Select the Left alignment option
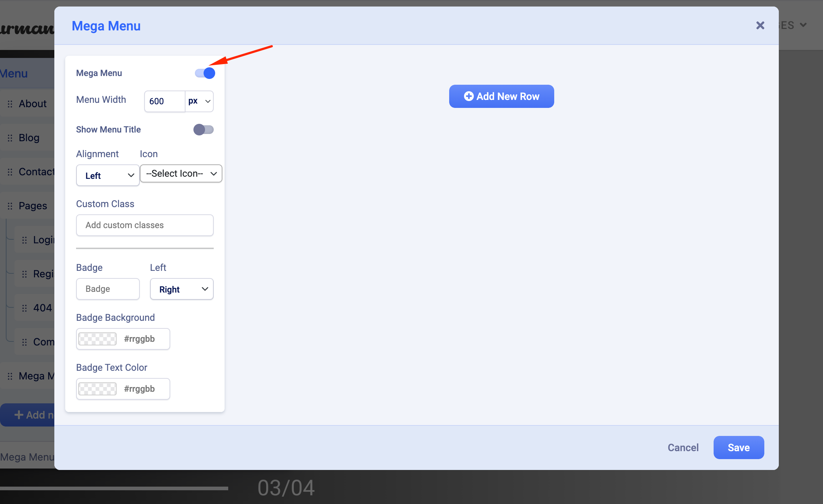The width and height of the screenshot is (823, 504). (106, 174)
